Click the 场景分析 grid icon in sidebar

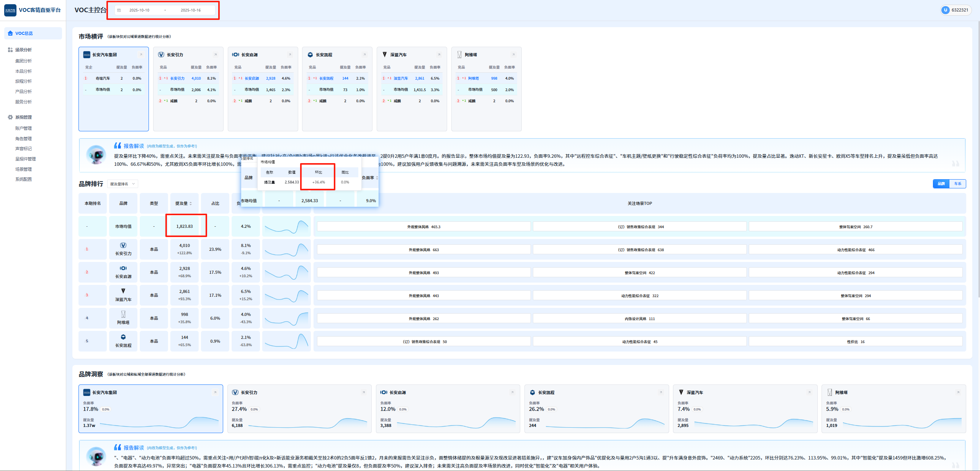(x=10, y=50)
